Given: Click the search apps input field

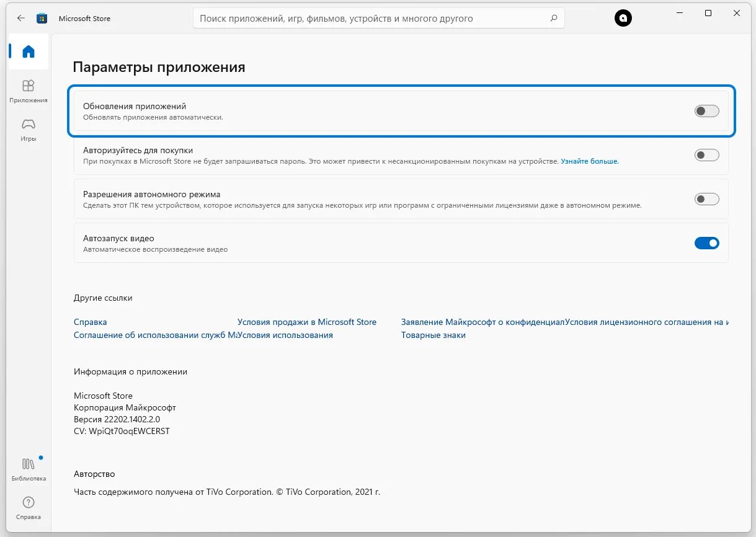Looking at the screenshot, I should 379,19.
